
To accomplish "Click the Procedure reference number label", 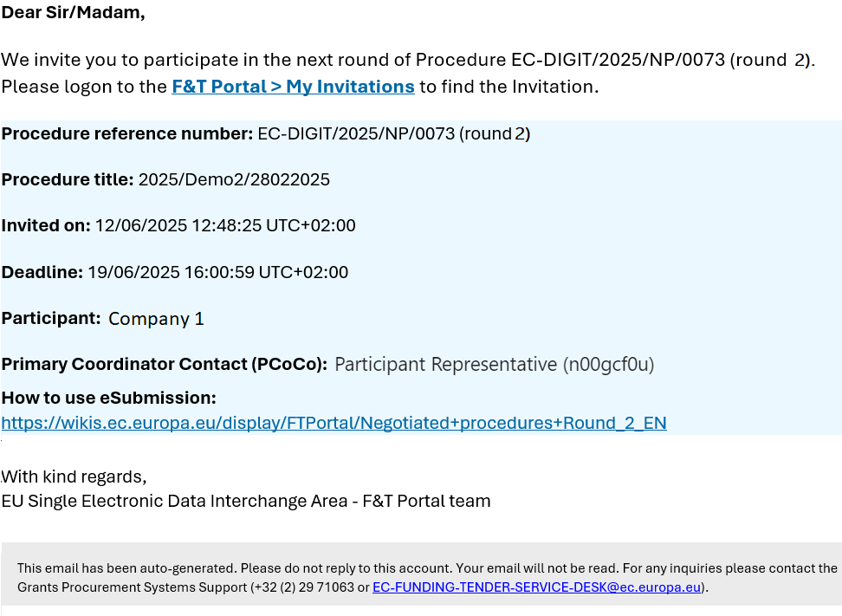I will click(126, 133).
